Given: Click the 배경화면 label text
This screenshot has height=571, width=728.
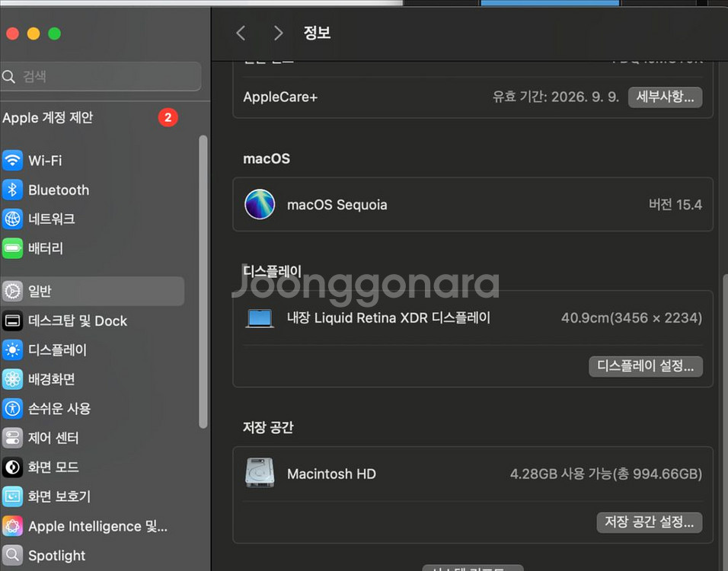Looking at the screenshot, I should click(52, 379).
